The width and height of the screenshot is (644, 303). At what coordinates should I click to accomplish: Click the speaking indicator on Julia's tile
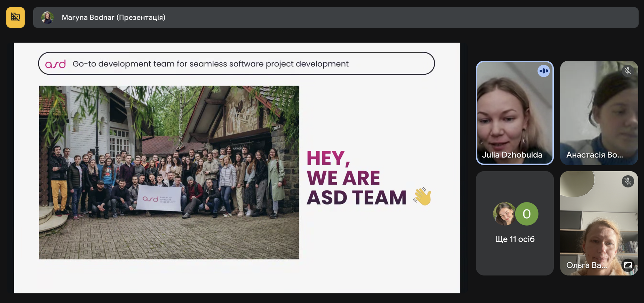click(543, 71)
